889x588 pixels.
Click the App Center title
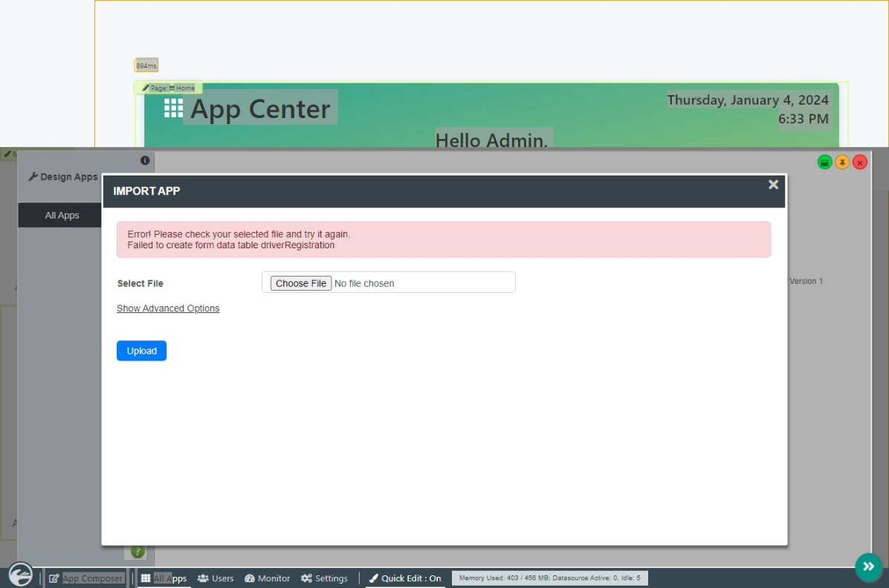pos(260,109)
